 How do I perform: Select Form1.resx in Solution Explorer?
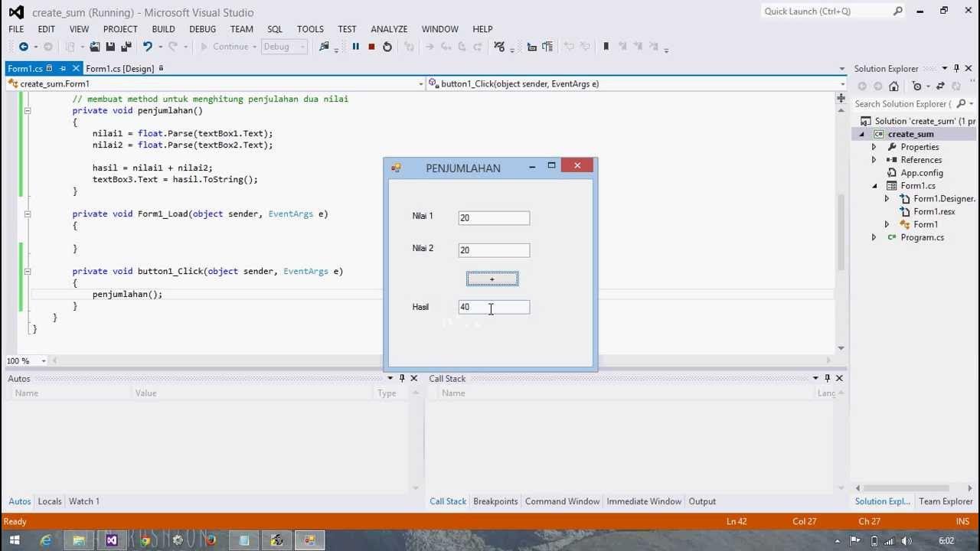pyautogui.click(x=934, y=212)
